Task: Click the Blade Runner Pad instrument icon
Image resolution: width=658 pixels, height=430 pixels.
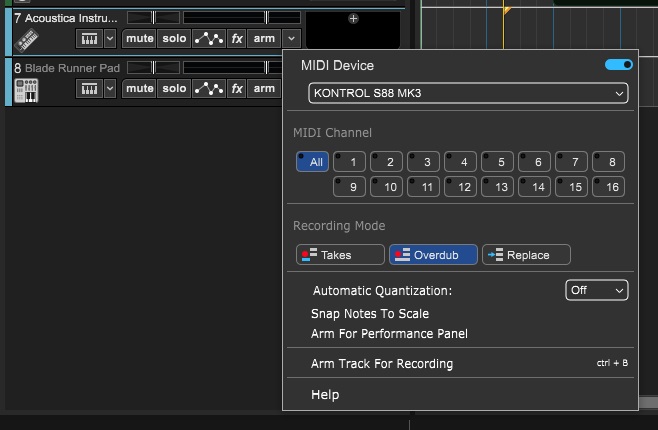Action: [x=26, y=90]
